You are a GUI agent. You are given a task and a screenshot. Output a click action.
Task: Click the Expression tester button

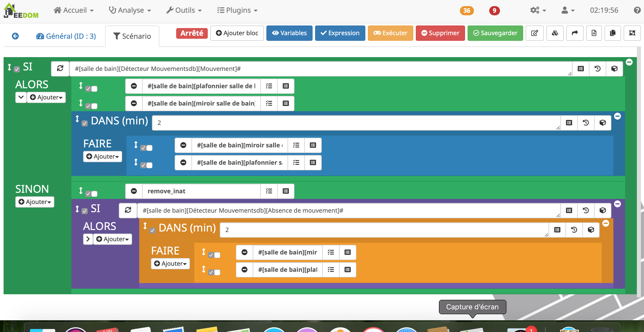(x=340, y=33)
